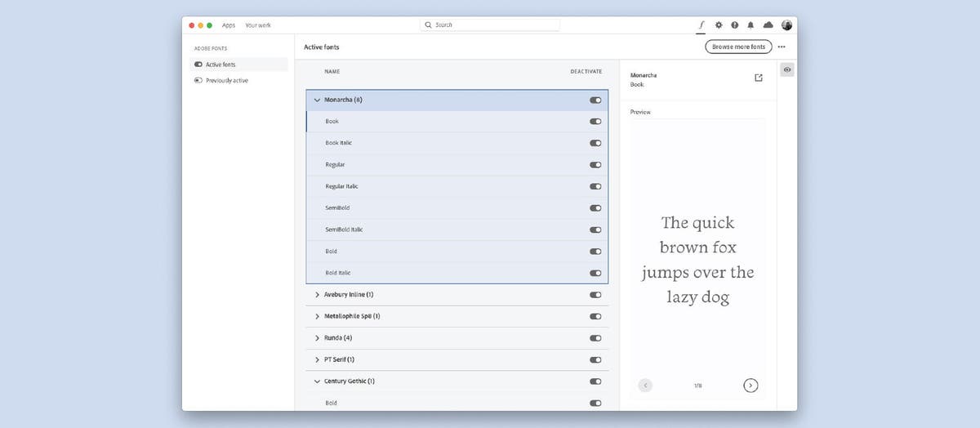Select the Book style row

point(457,121)
